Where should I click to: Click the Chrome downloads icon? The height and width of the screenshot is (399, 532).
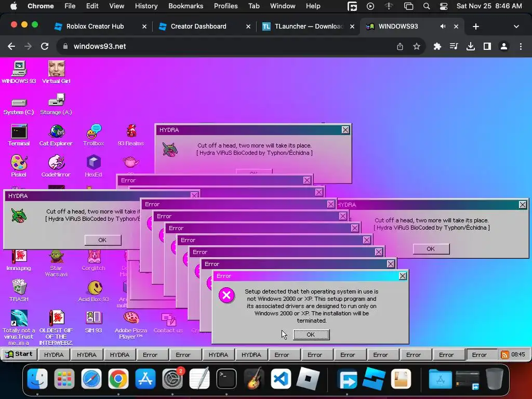pos(471,46)
